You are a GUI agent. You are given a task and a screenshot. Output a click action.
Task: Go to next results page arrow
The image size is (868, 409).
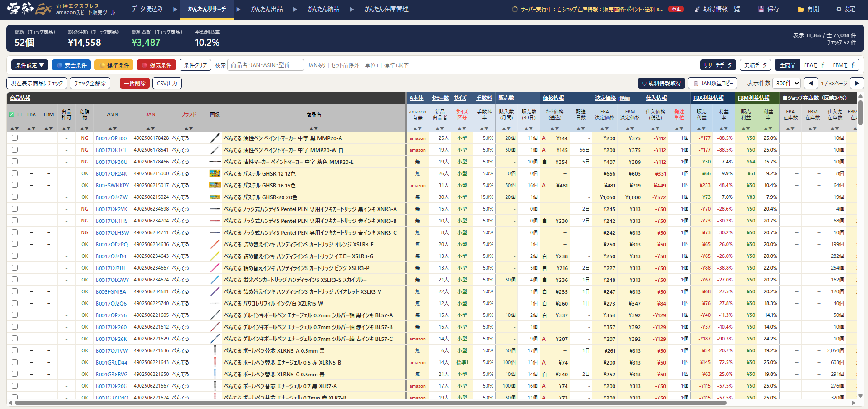[x=857, y=83]
